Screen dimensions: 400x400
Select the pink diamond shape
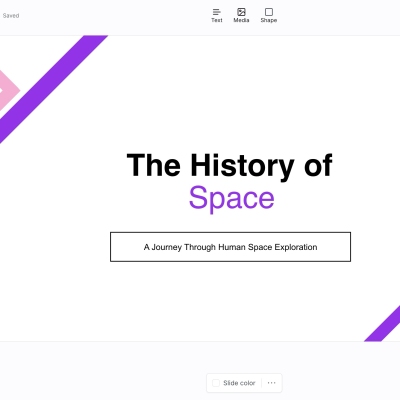pos(7,90)
